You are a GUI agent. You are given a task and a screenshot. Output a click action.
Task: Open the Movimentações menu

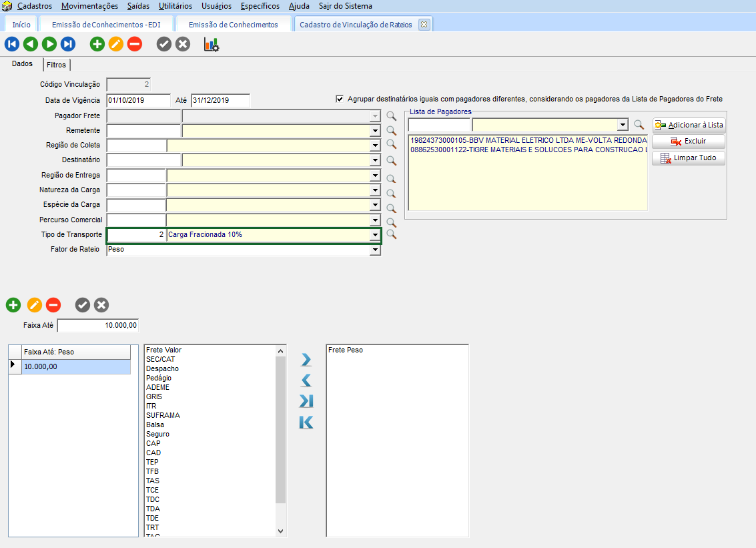click(89, 6)
